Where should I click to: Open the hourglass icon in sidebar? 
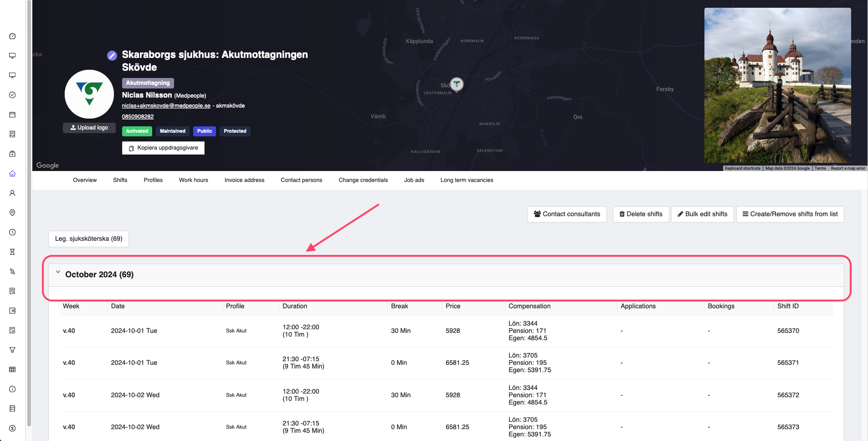[x=12, y=252]
